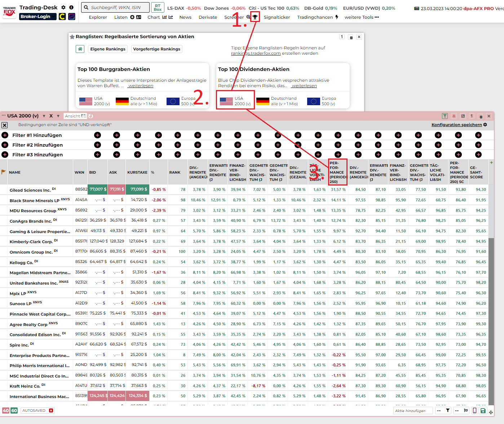Select the Gilead Sciences Inc. row name
This screenshot has height=424, width=504.
(30, 190)
